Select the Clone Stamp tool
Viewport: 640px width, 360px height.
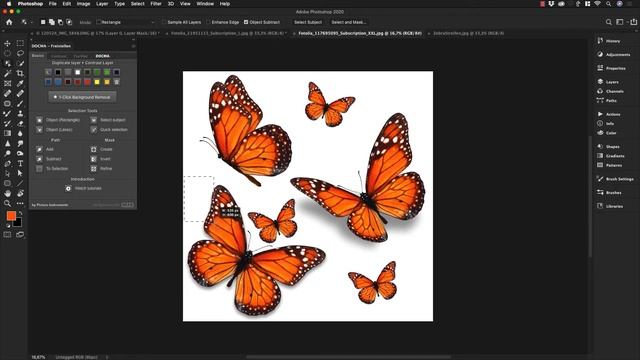point(20,113)
